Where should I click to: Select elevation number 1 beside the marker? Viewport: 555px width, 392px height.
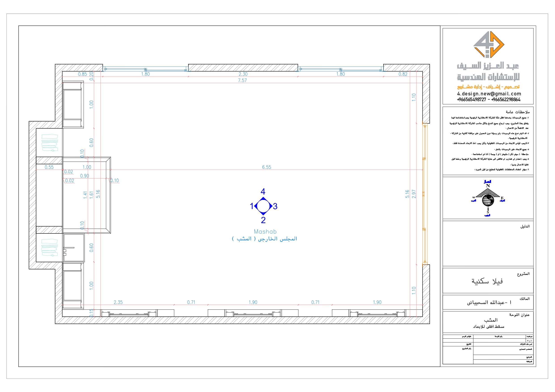(x=252, y=206)
